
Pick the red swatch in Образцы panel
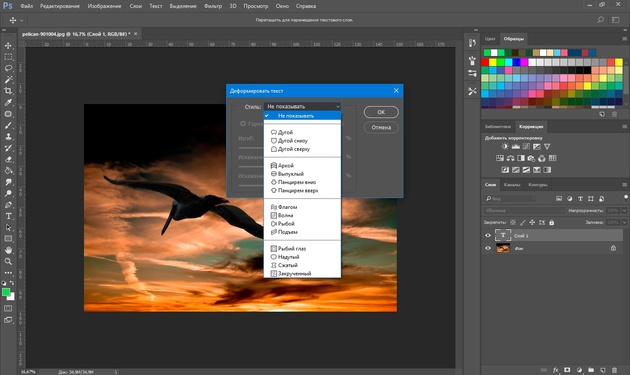(x=485, y=62)
